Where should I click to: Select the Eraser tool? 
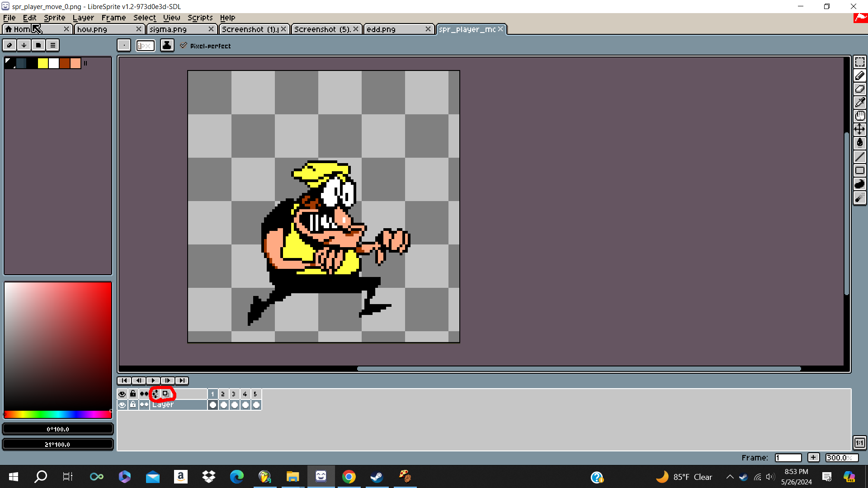tap(859, 89)
